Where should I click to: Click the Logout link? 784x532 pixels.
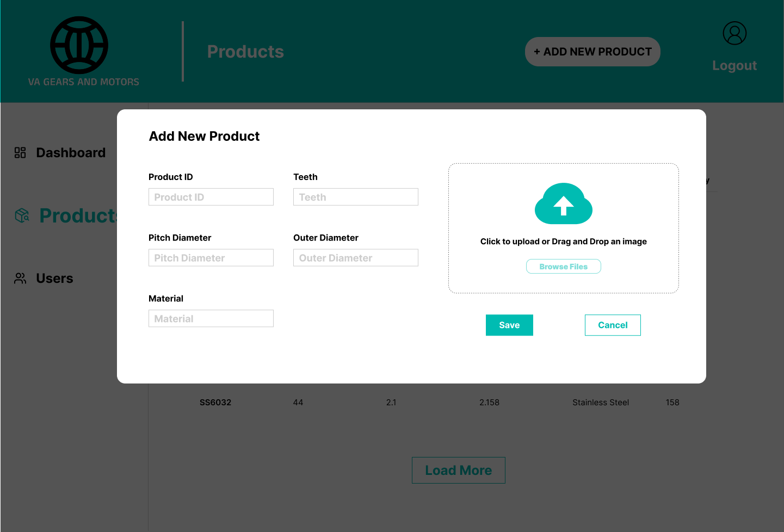(734, 66)
